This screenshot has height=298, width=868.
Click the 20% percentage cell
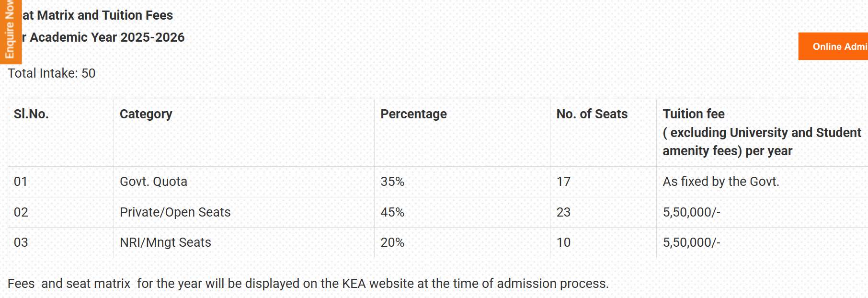click(392, 242)
